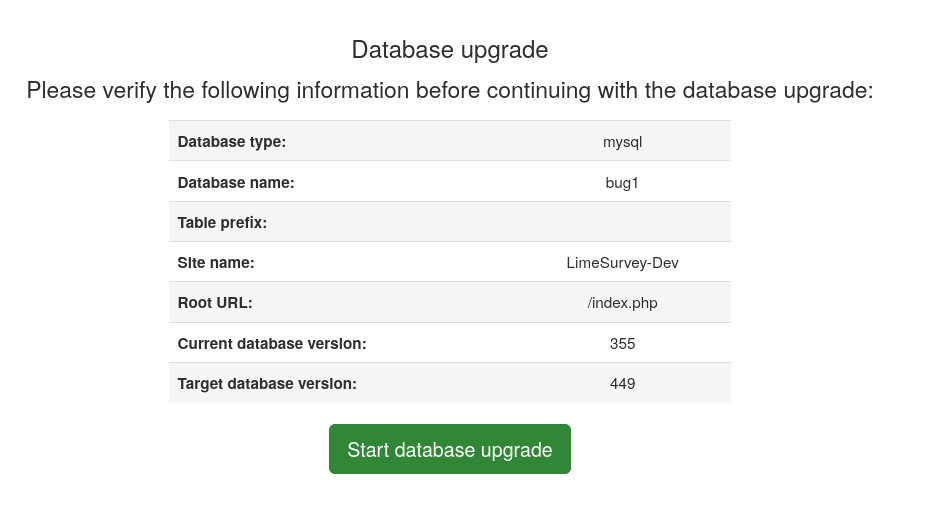The image size is (937, 508).
Task: Click the target version value 449
Action: click(x=622, y=384)
